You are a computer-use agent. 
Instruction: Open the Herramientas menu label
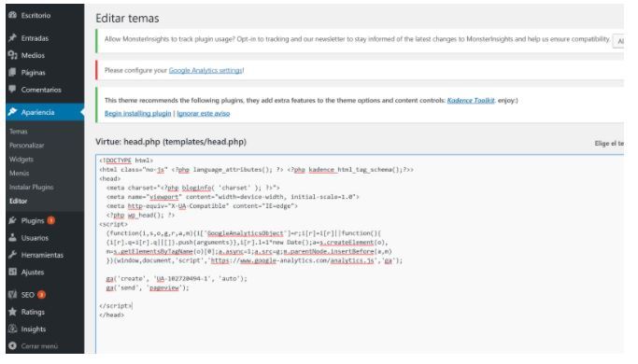[42, 255]
